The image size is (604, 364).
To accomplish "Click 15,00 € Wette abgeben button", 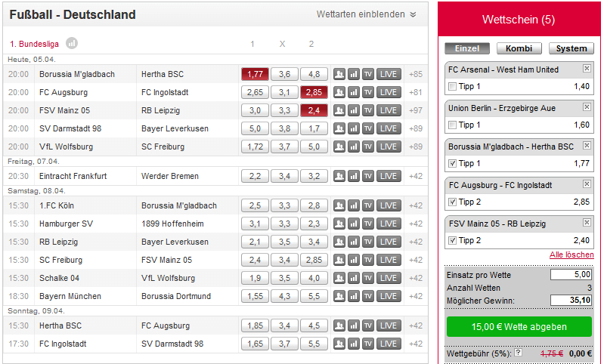I will [x=519, y=327].
